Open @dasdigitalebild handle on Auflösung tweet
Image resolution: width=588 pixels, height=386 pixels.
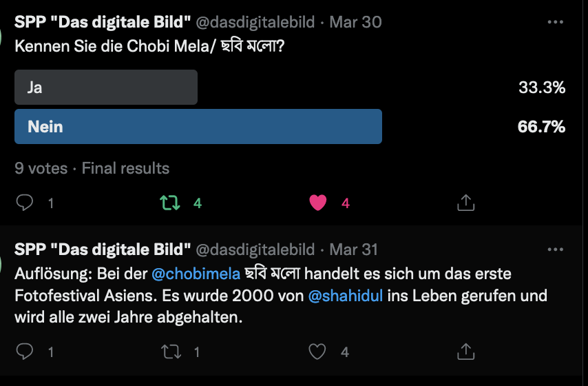(255, 249)
